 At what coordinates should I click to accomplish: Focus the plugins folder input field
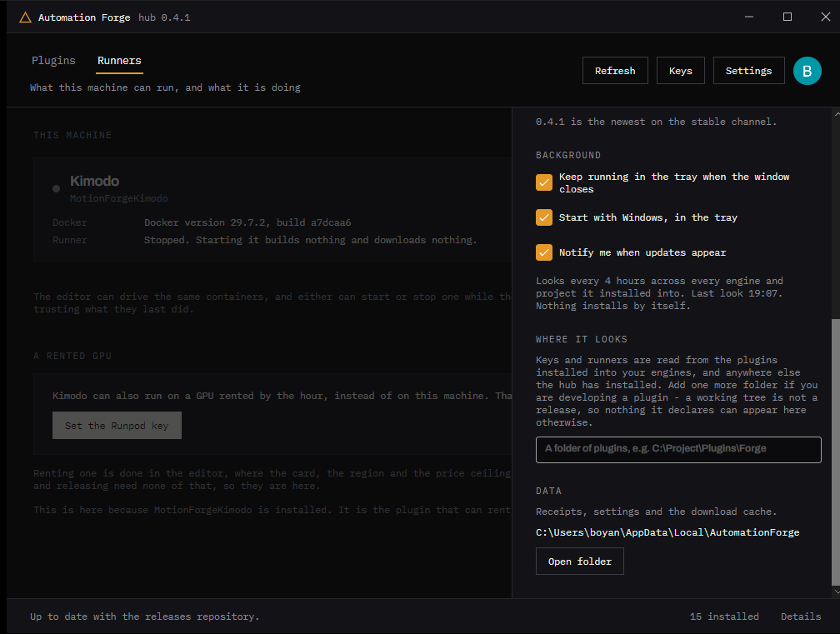tap(678, 449)
